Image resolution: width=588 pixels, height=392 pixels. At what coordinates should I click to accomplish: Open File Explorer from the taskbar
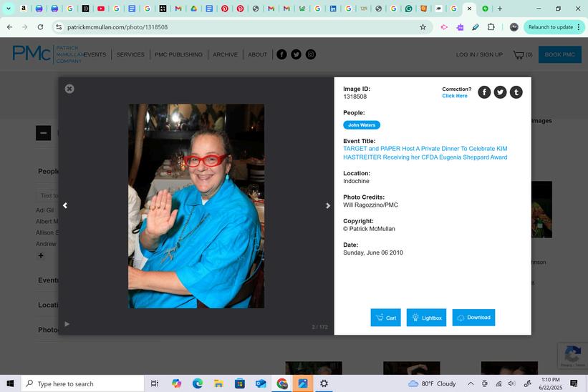(x=218, y=383)
